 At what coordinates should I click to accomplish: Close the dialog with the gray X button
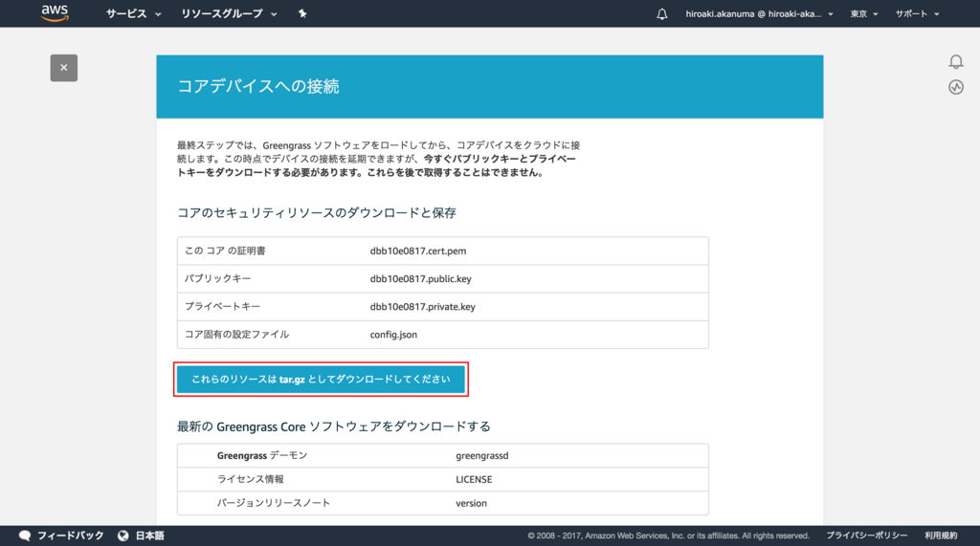(64, 68)
